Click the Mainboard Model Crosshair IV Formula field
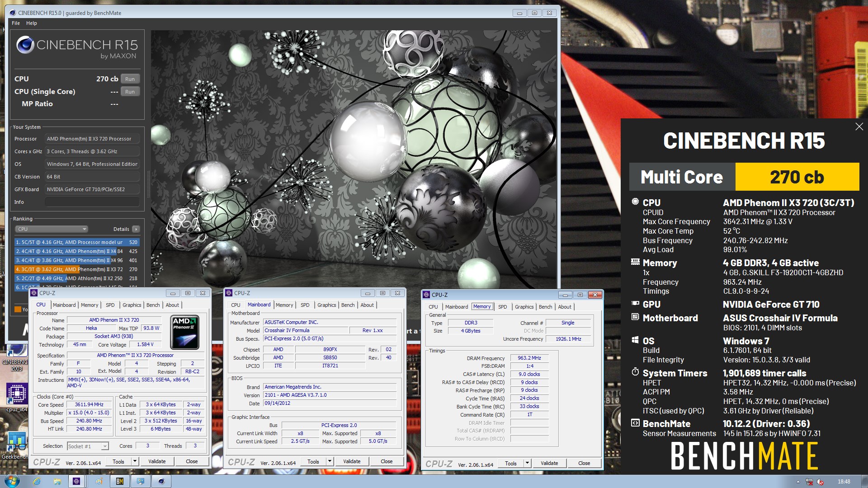The width and height of the screenshot is (868, 488). (306, 330)
